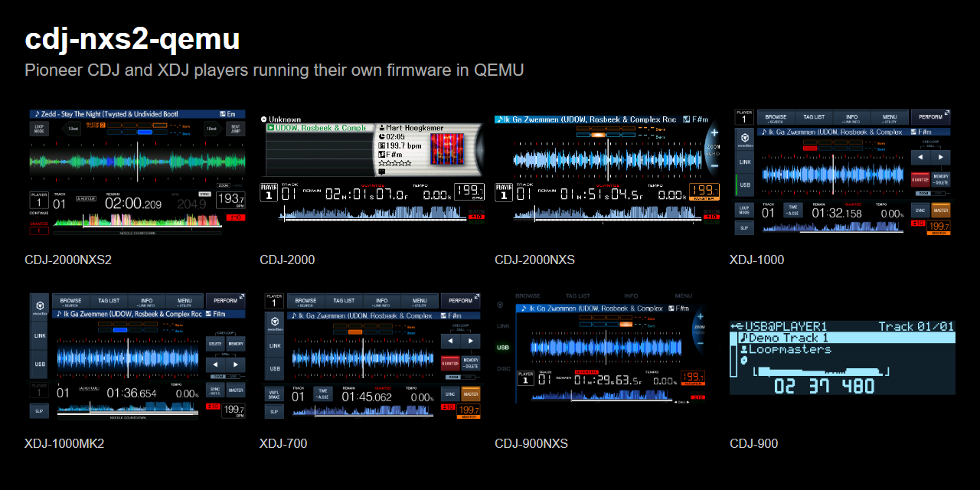The height and width of the screenshot is (490, 980).
Task: Toggle SLIP on the XDJ-1000 screen
Action: (745, 228)
